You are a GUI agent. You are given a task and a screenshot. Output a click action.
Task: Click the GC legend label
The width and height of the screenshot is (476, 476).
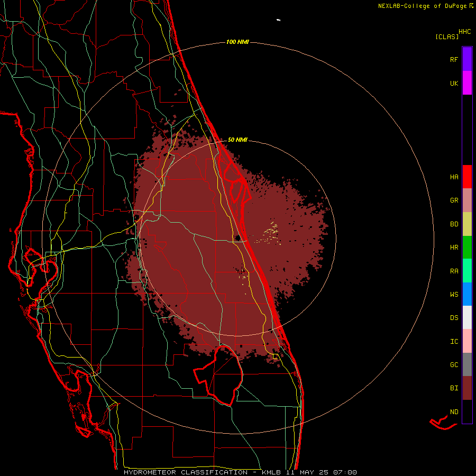(x=454, y=365)
